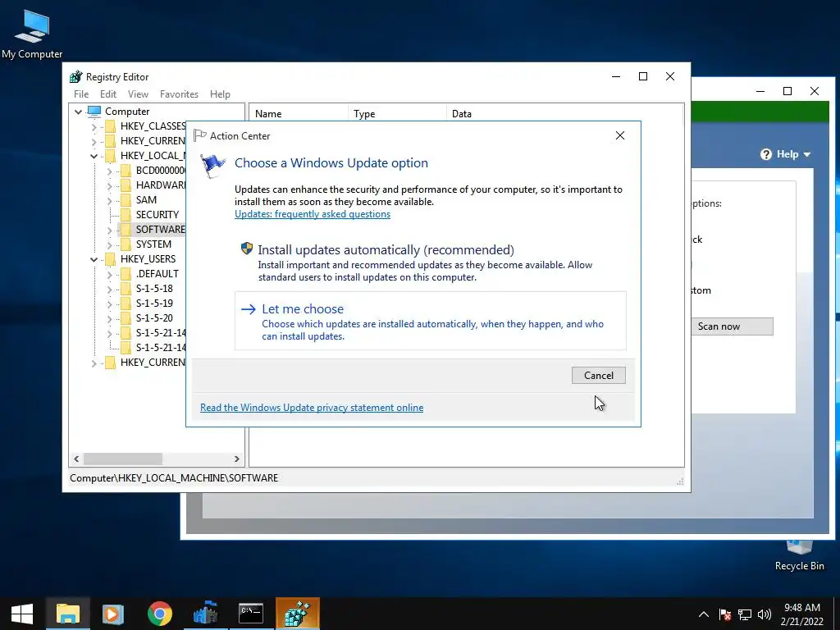Open File Explorer from the taskbar
The image size is (840, 630).
(68, 614)
